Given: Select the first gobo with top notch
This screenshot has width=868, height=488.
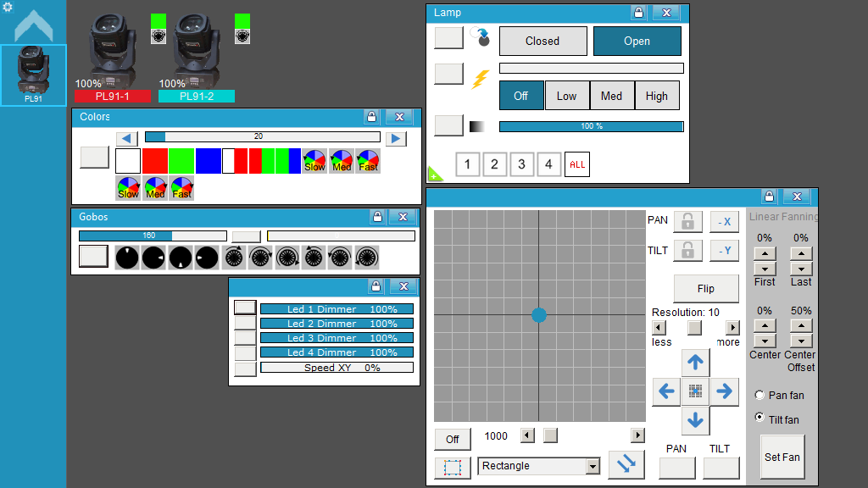Looking at the screenshot, I should [127, 258].
